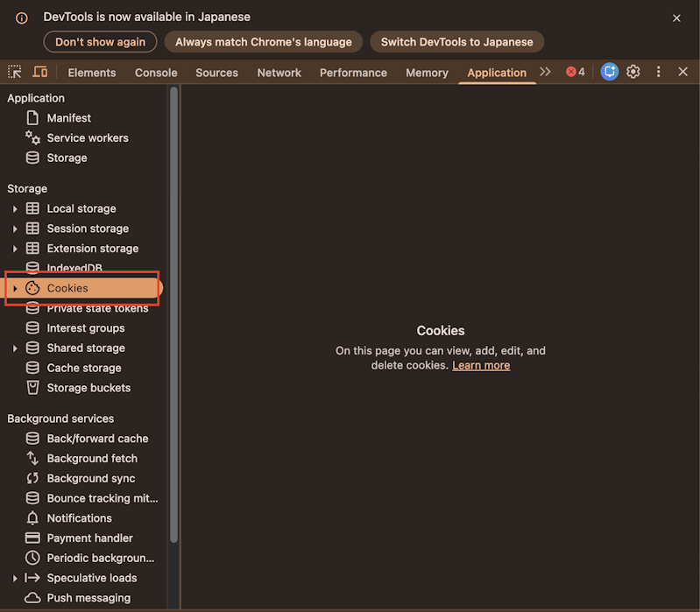Click the Background sync refresh icon

tap(32, 478)
